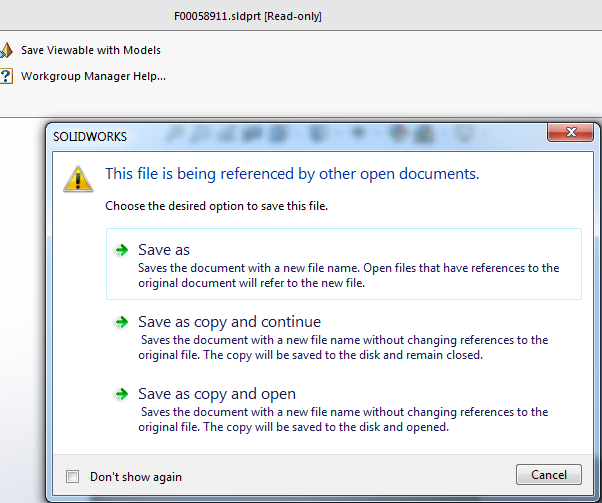
Task: Click the 'referenced by other open documents' headline
Action: [x=292, y=174]
